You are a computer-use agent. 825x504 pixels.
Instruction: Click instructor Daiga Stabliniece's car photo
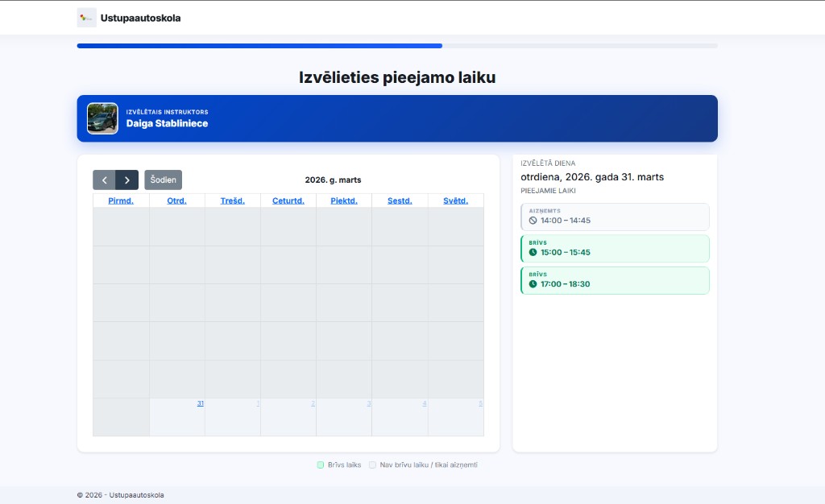[102, 118]
